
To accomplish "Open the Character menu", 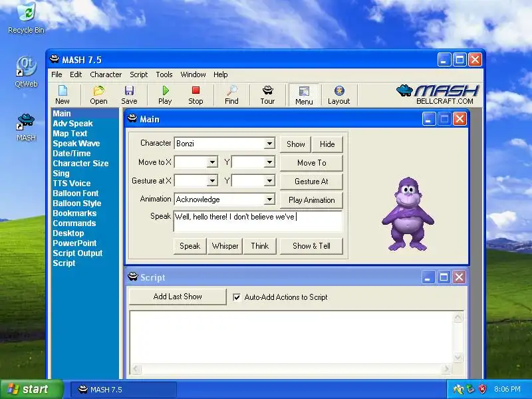I will tap(106, 74).
